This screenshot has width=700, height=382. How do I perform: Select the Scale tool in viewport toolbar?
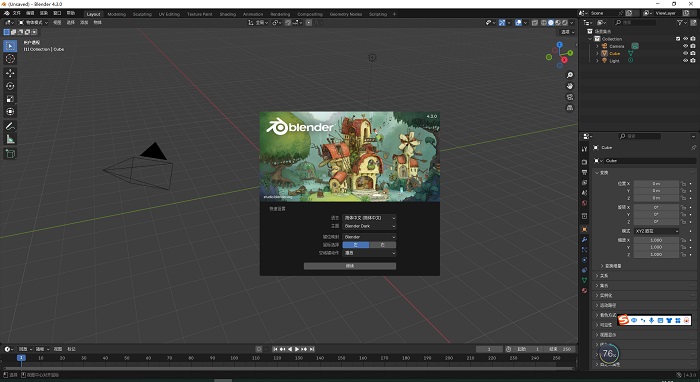pyautogui.click(x=10, y=99)
